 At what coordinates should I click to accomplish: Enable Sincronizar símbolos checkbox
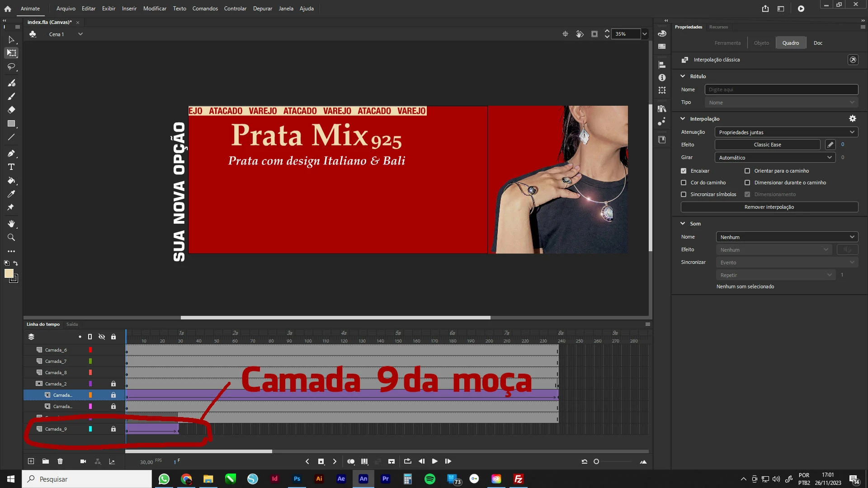pos(684,194)
